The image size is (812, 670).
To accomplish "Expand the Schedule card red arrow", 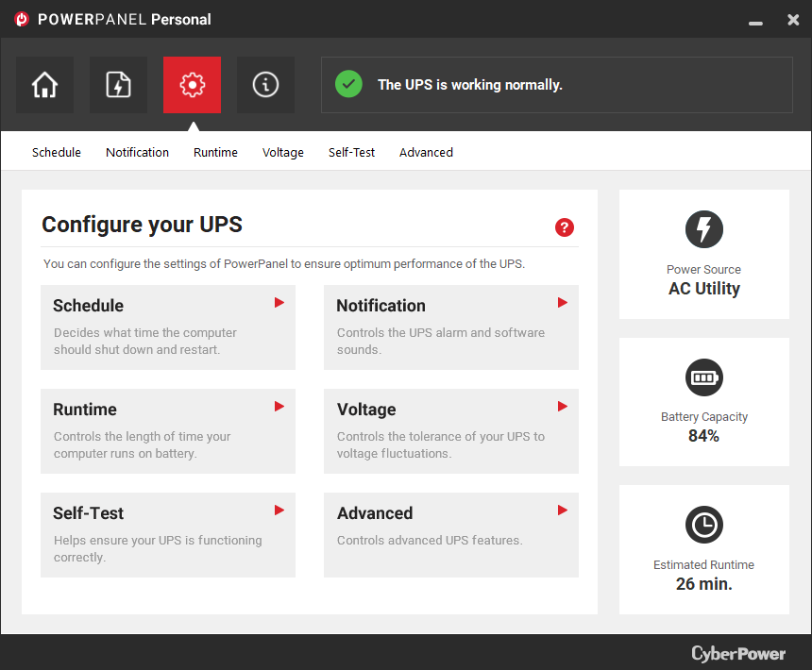I will pos(279,303).
